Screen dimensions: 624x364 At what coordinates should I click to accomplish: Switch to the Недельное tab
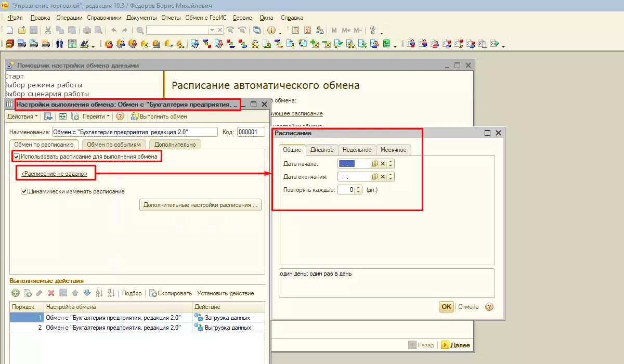357,150
